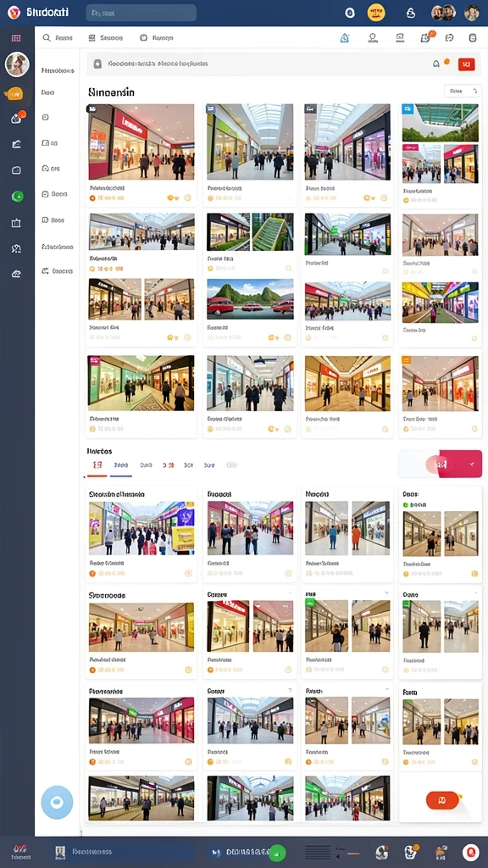Open the toolbar icon with orange notification badge
The height and width of the screenshot is (868, 488).
coord(426,37)
